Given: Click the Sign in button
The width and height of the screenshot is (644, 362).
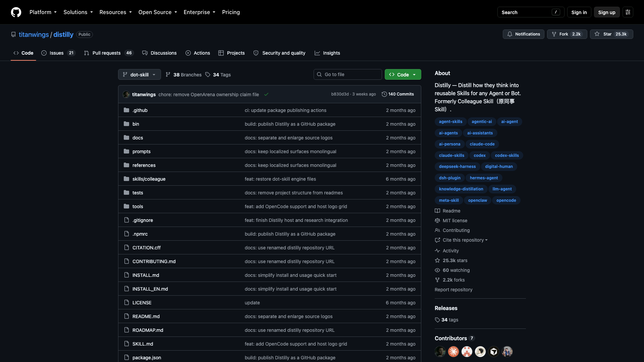Looking at the screenshot, I should coord(579,12).
